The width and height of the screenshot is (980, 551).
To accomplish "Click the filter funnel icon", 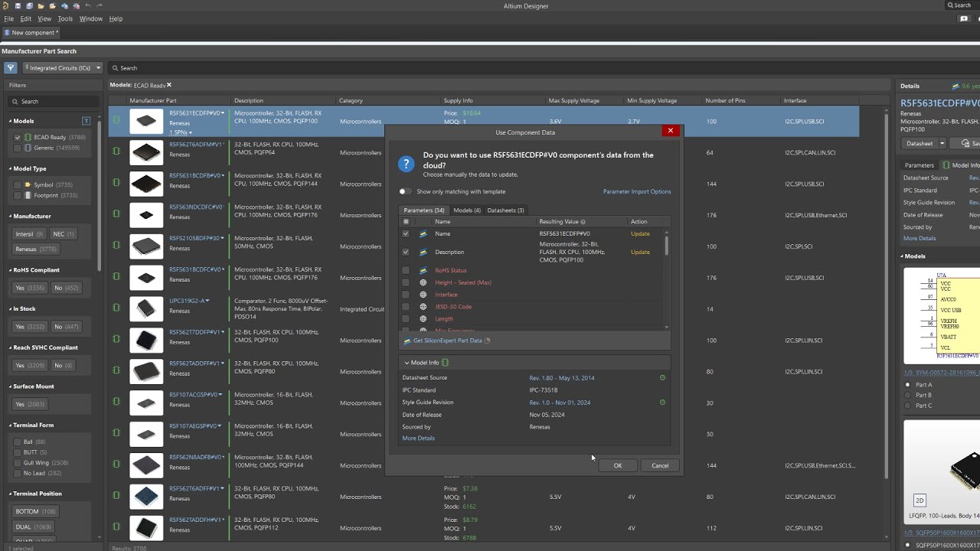I will [x=11, y=68].
